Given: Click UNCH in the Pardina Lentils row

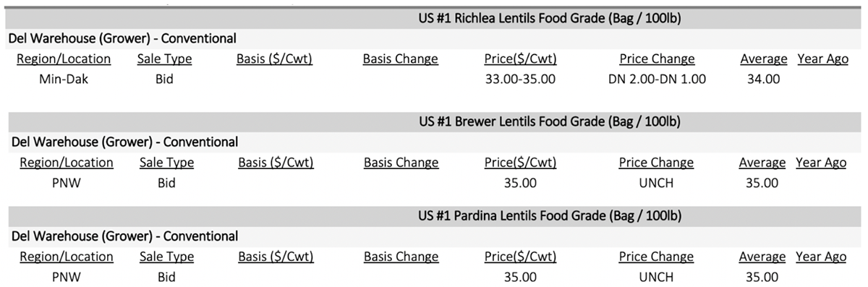Looking at the screenshot, I should pyautogui.click(x=656, y=277).
